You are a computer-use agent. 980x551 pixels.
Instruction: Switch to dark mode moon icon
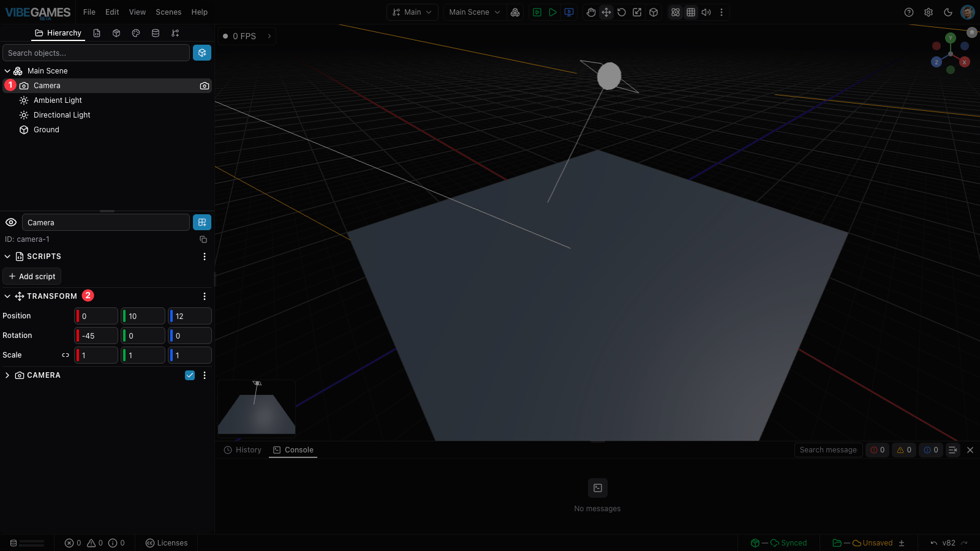tap(948, 12)
